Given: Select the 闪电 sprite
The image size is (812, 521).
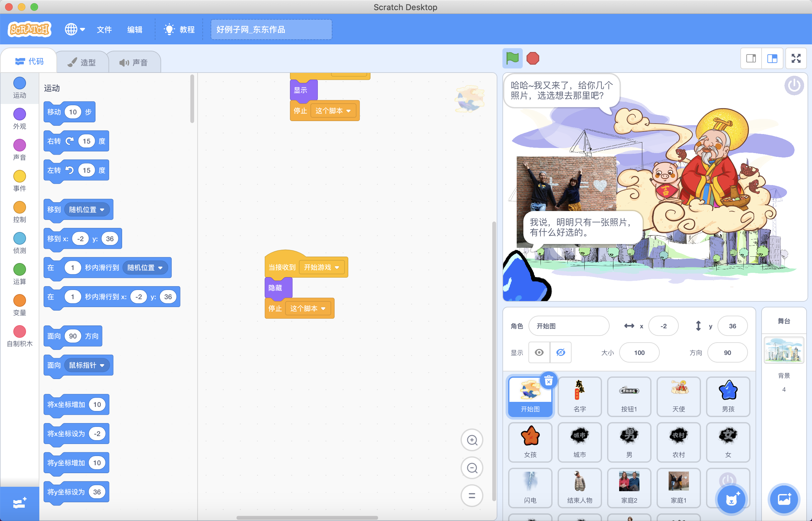Looking at the screenshot, I should (x=530, y=488).
